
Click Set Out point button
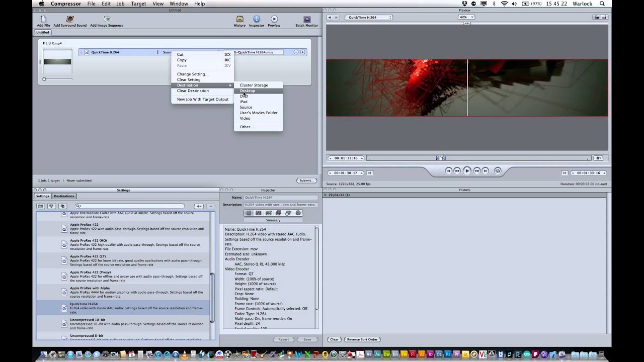tap(565, 172)
